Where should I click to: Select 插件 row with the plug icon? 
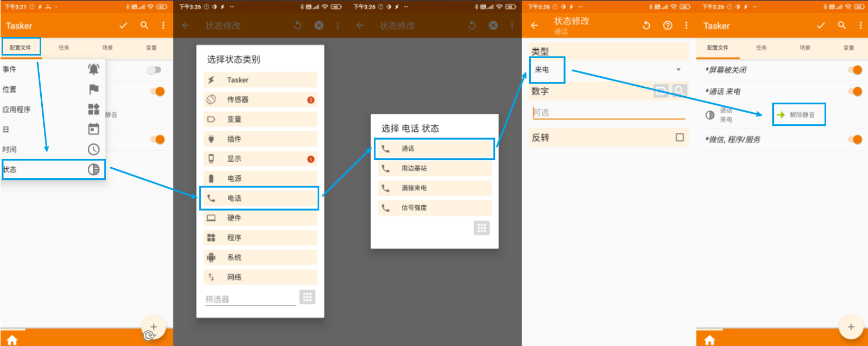pos(260,139)
